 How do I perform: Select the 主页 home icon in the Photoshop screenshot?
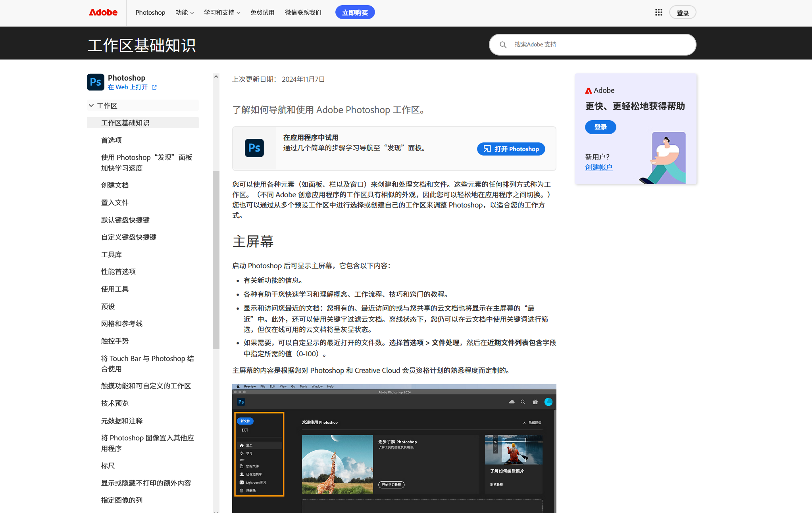pyautogui.click(x=242, y=445)
